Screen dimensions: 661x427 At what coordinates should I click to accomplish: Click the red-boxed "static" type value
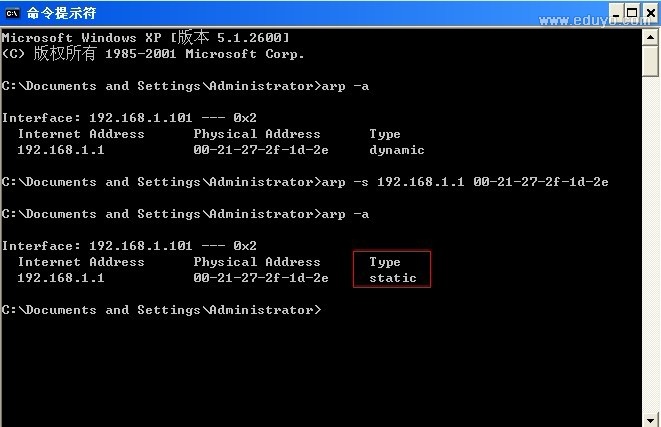pyautogui.click(x=392, y=278)
